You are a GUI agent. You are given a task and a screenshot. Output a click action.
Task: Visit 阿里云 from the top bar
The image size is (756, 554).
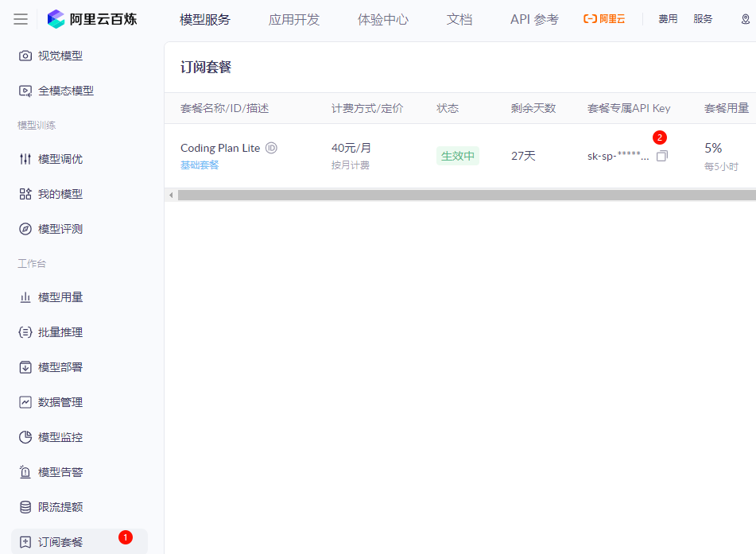603,19
